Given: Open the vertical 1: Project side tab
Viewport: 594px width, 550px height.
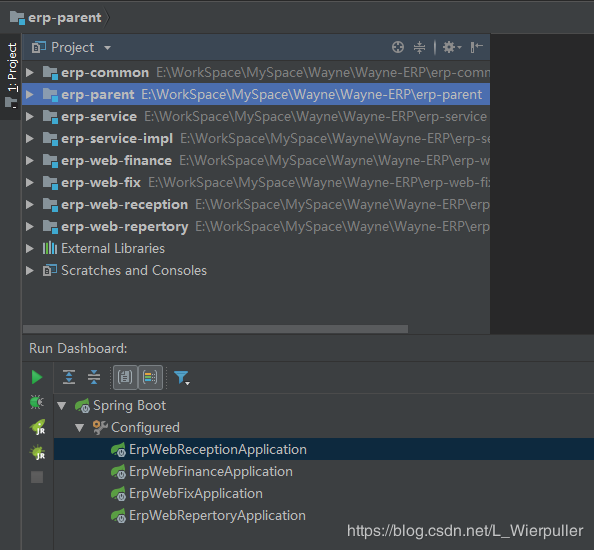Looking at the screenshot, I should coord(12,76).
